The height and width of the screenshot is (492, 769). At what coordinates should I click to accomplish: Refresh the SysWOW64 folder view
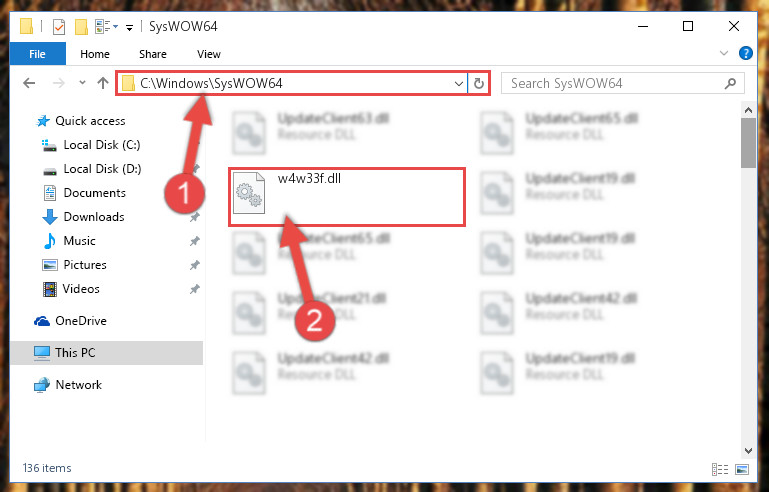click(x=479, y=83)
